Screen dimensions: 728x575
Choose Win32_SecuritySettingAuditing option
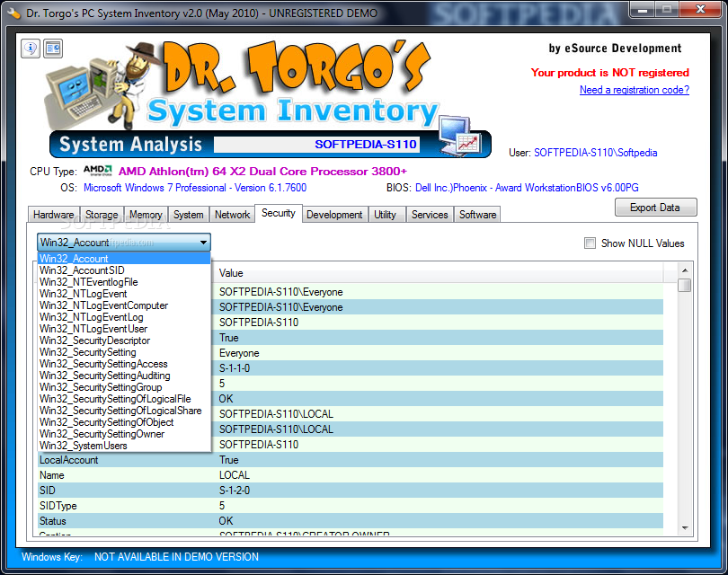pyautogui.click(x=124, y=375)
